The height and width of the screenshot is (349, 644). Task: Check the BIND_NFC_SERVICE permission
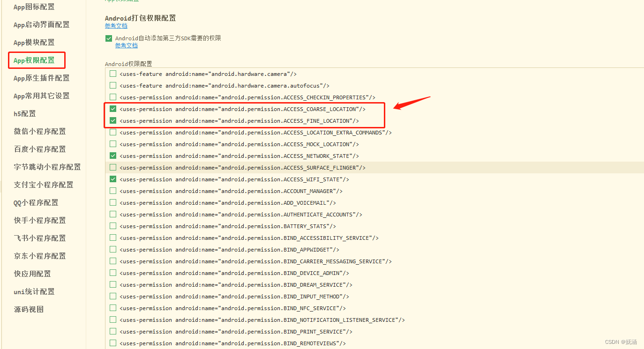tap(112, 308)
